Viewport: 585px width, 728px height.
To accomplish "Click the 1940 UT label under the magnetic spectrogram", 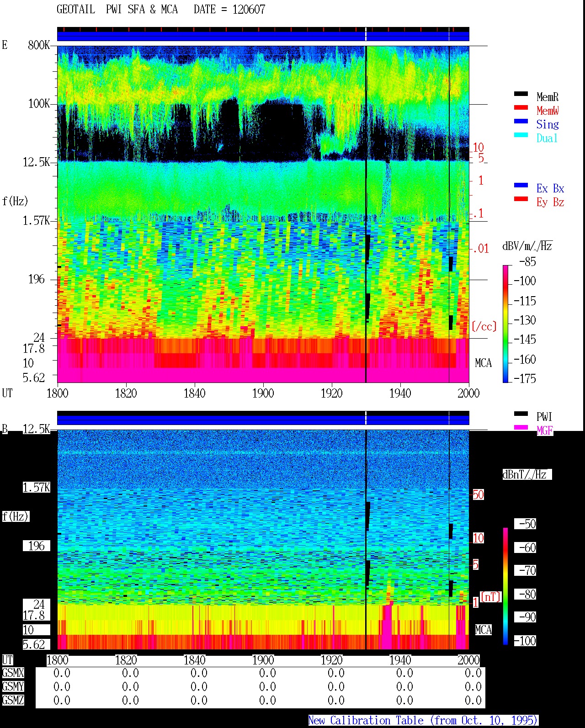I will pyautogui.click(x=400, y=660).
